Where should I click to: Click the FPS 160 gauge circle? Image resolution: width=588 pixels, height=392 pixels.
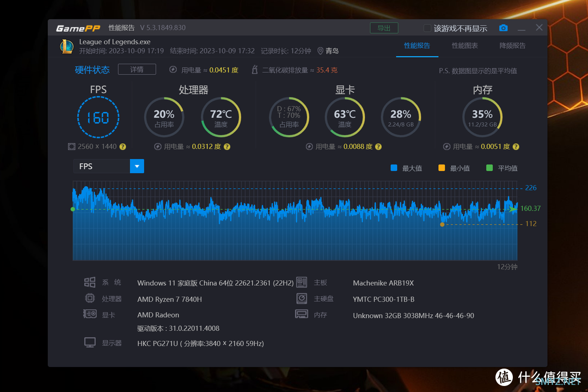[x=98, y=118]
